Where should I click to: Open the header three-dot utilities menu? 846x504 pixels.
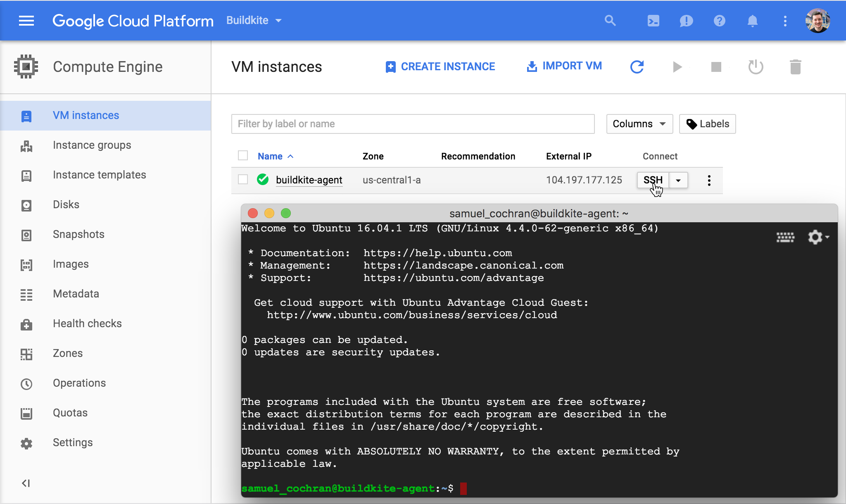click(x=785, y=21)
